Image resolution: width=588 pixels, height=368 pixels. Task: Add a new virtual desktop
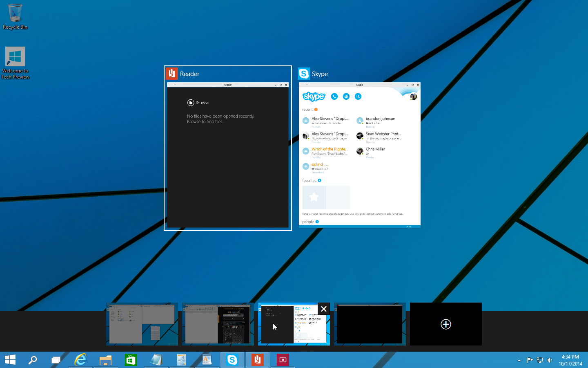coord(446,324)
